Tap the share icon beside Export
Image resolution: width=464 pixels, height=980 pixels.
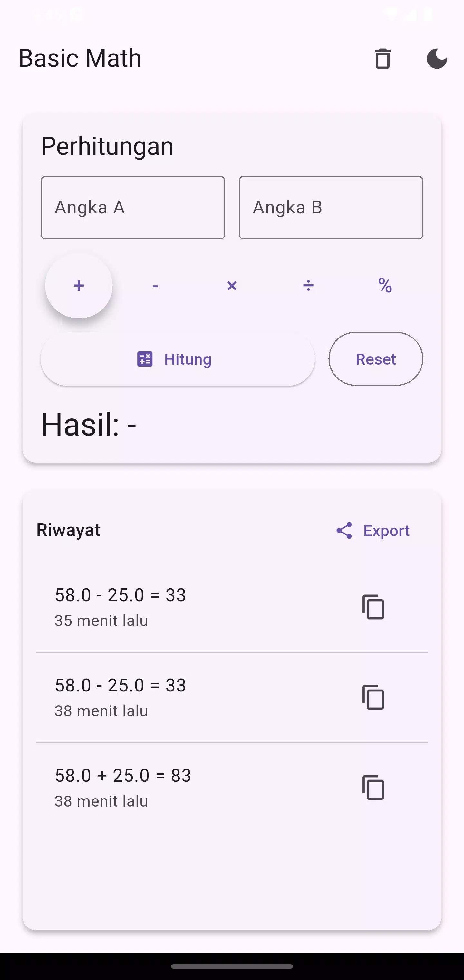[344, 531]
